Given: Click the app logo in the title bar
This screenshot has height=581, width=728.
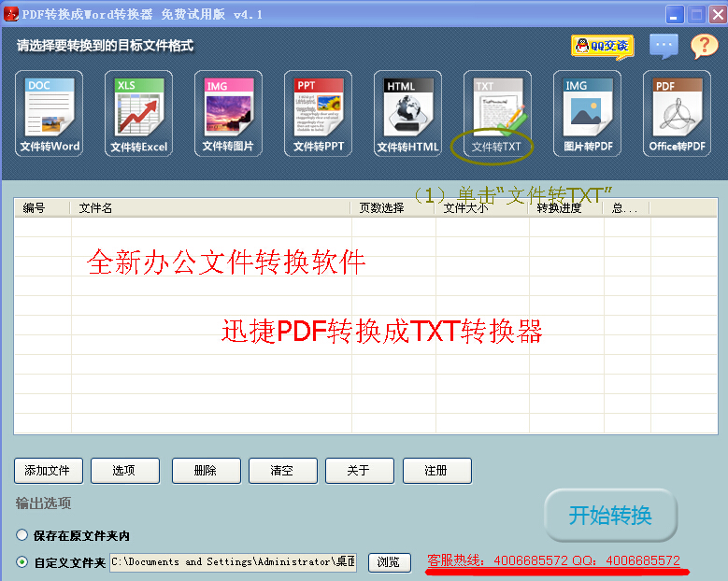Looking at the screenshot, I should [10, 14].
